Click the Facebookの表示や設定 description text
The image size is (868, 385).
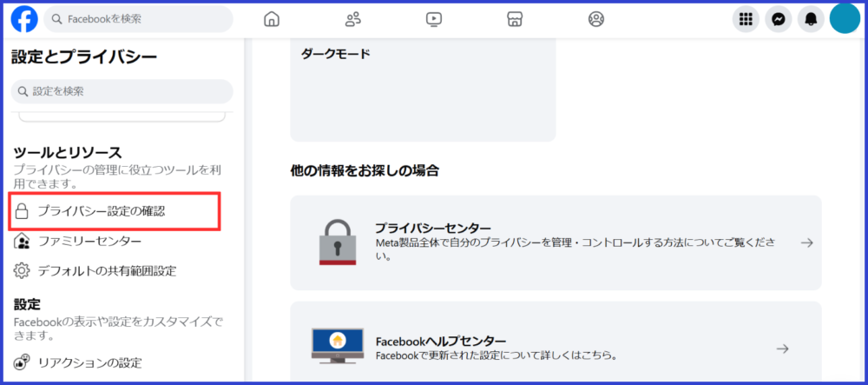coord(118,329)
